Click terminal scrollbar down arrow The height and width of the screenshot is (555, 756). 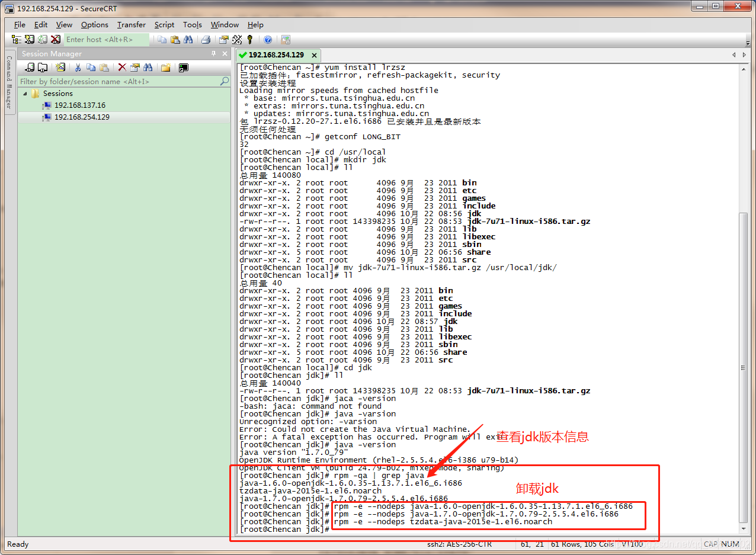(744, 530)
